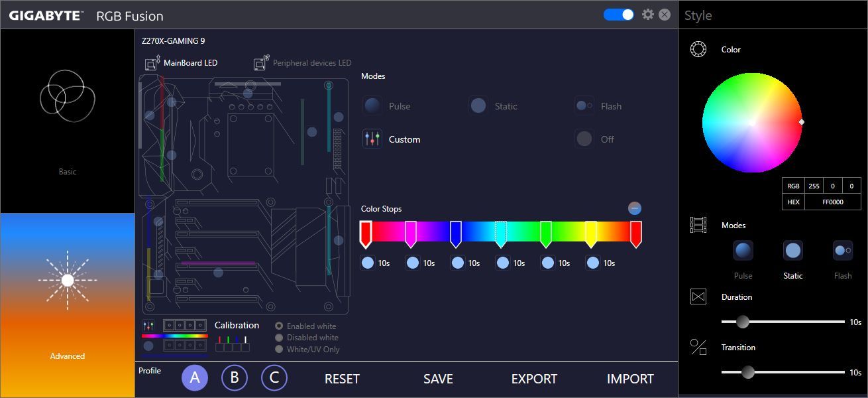868x398 pixels.
Task: Click the calibration RGBW pin header icon
Action: 232,344
